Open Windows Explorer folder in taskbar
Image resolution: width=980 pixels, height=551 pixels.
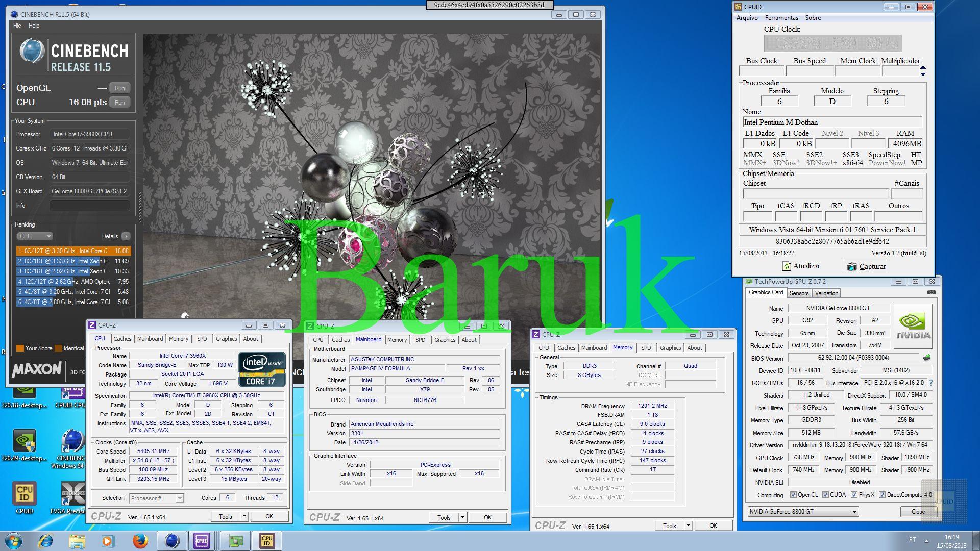point(77,541)
